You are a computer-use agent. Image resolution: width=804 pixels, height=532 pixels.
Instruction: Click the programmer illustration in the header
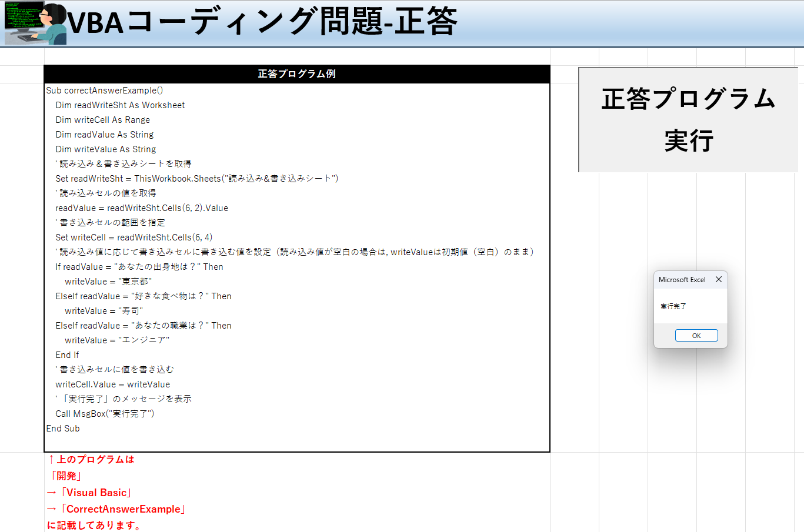(x=34, y=23)
